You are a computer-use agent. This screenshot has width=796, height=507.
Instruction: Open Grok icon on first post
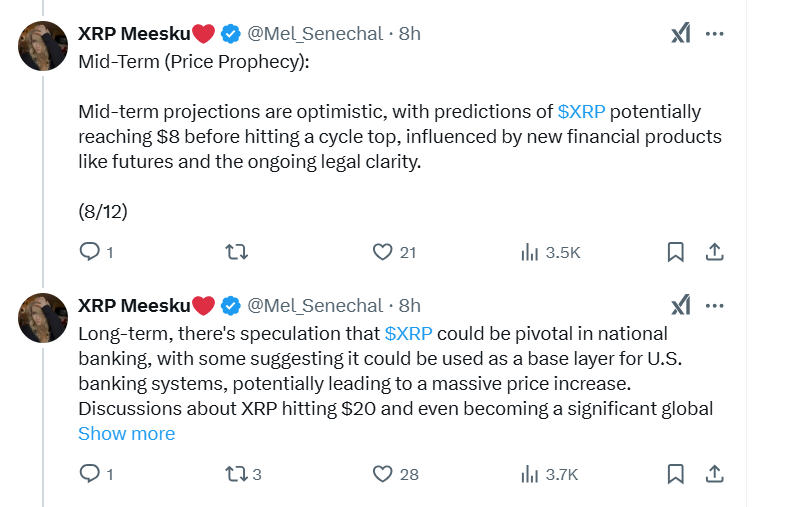point(680,33)
